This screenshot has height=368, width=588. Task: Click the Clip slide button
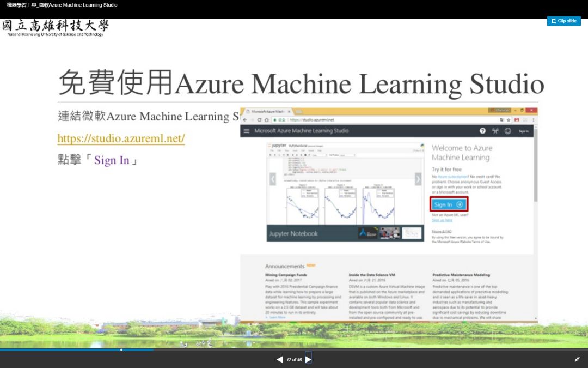point(563,21)
